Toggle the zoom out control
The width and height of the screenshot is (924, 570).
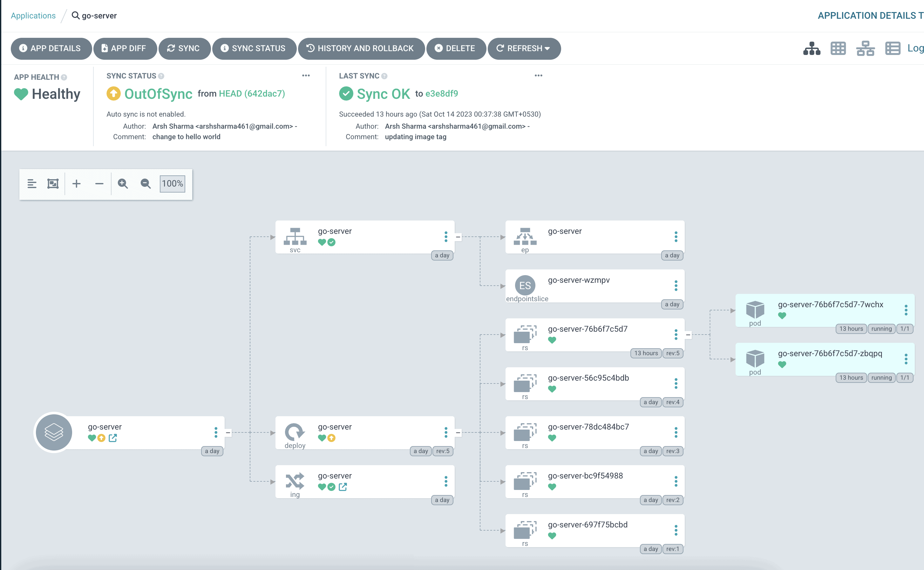click(146, 183)
